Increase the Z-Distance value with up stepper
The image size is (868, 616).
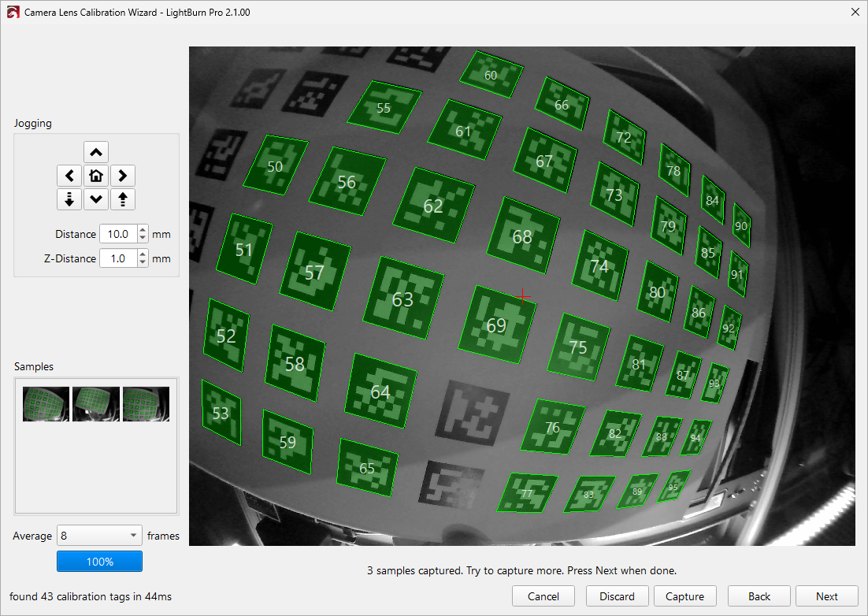tap(143, 254)
